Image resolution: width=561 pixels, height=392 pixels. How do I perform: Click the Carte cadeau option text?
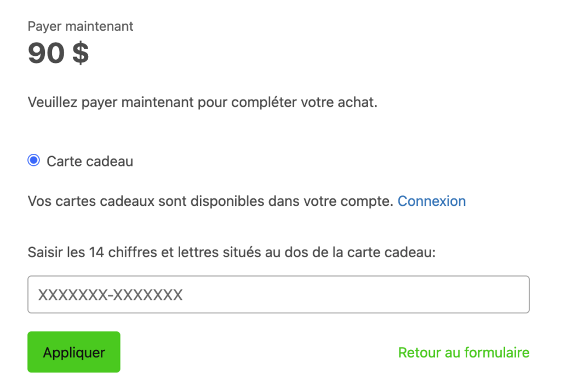[89, 161]
